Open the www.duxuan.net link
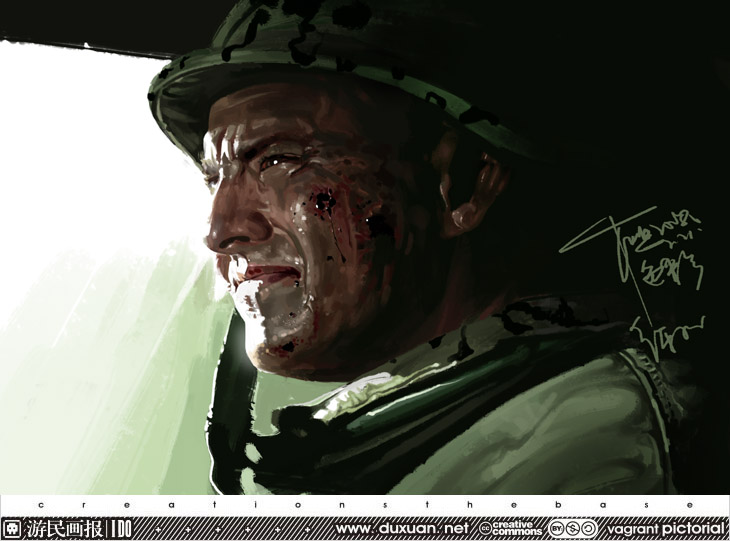Viewport: 730px width, 541px height. pyautogui.click(x=402, y=528)
